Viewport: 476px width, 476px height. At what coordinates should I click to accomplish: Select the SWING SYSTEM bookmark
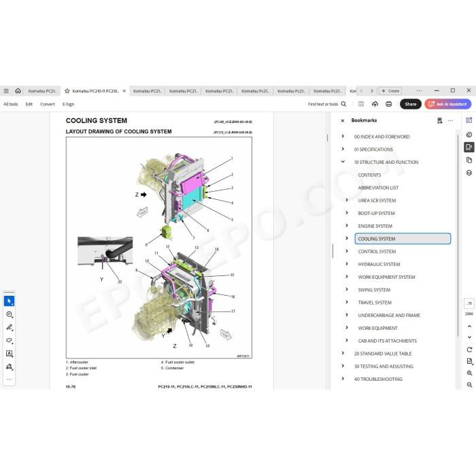coord(374,290)
